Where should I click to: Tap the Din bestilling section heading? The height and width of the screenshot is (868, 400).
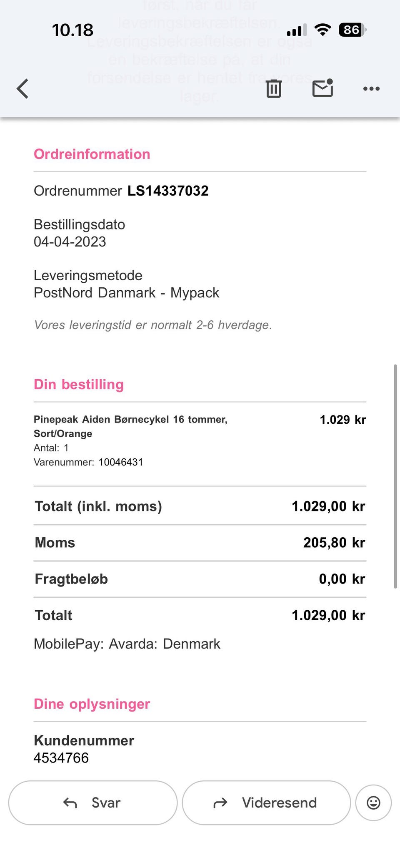(79, 384)
